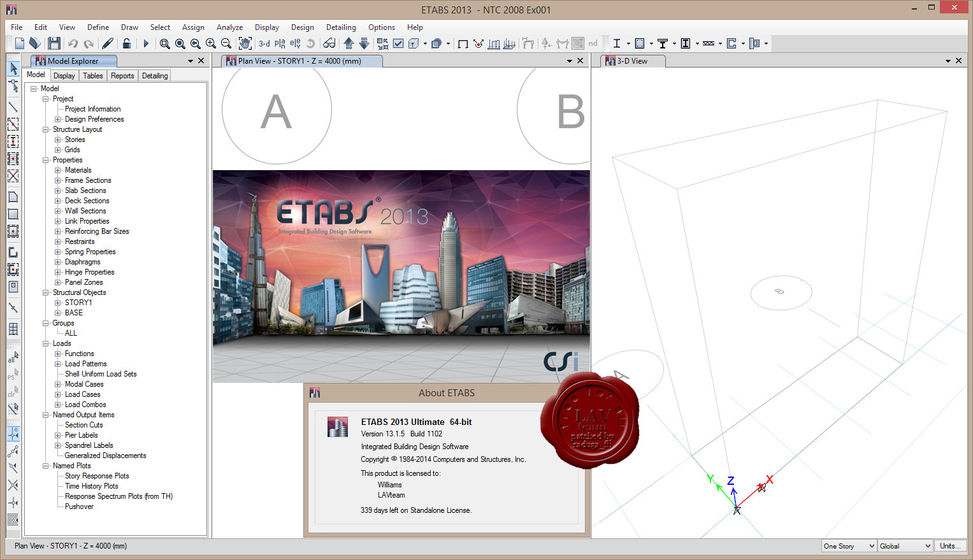Toggle the Perspective view glasses icon

coord(329,43)
